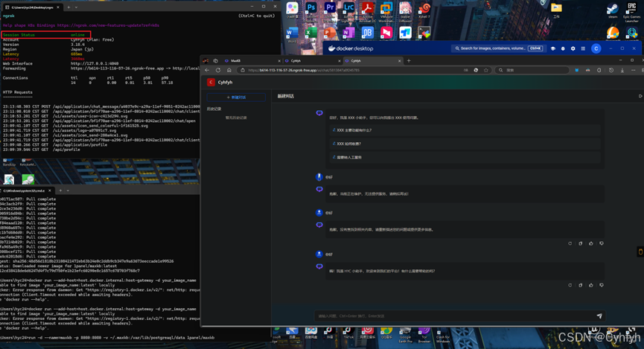Open the Clash for Windows taskbar icon
Viewport: 644px width, 349px height.
point(443,335)
